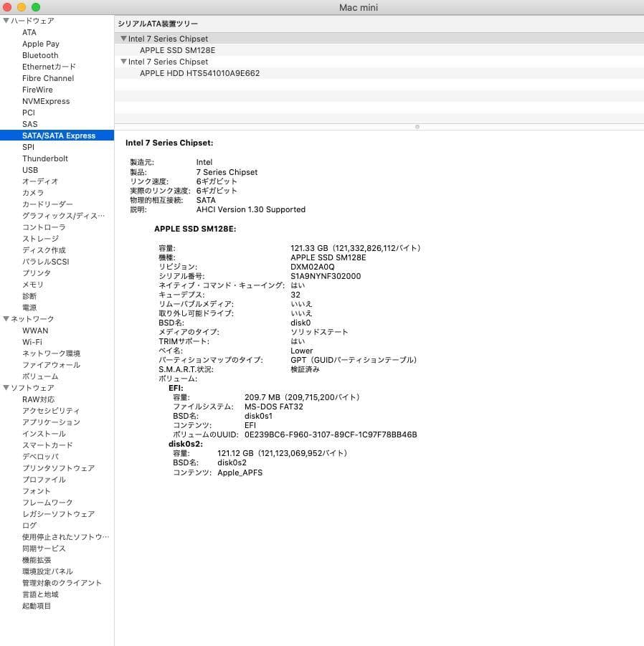Open the 起動項目 software section
The image size is (644, 646).
(x=36, y=606)
